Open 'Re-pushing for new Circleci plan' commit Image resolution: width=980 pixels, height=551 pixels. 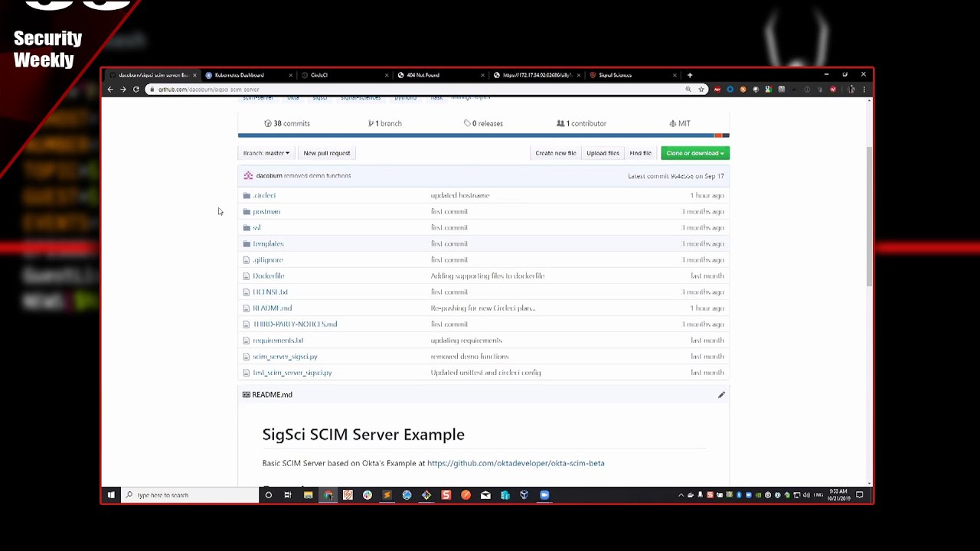(483, 308)
